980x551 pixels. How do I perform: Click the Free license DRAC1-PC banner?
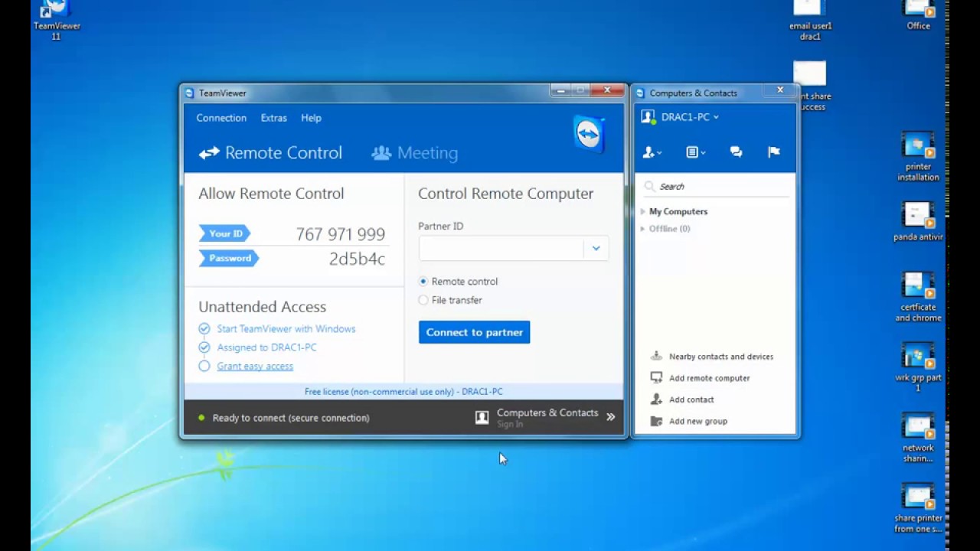tap(403, 391)
